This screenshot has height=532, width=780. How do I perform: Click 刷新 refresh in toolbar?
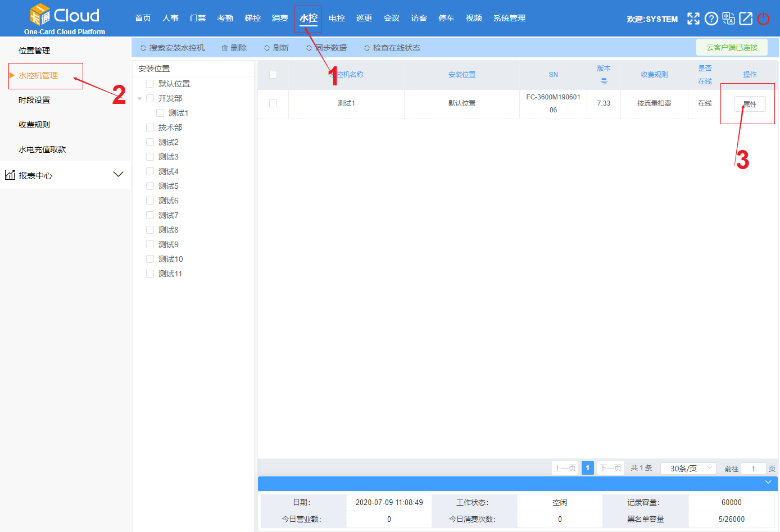276,48
